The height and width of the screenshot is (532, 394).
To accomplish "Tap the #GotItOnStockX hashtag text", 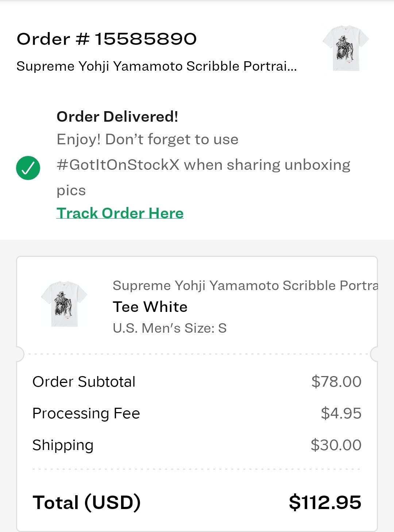I will 118,165.
